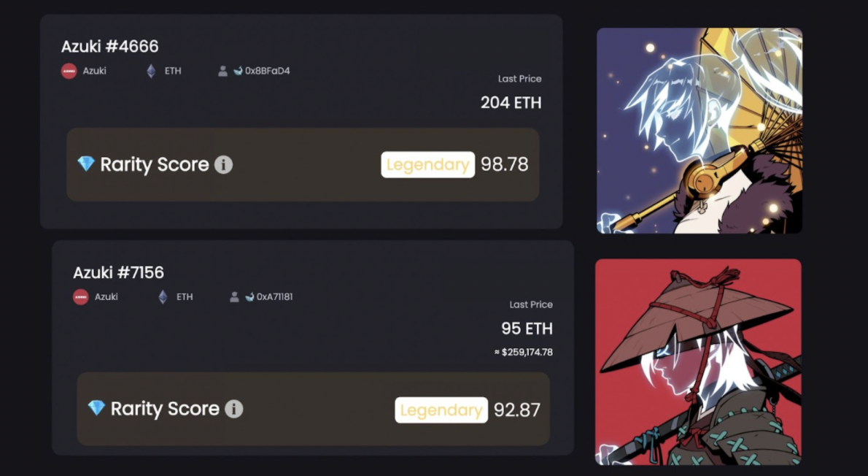Click the diamond icon in #7156 rarity bar
The image size is (868, 476).
pyautogui.click(x=96, y=408)
